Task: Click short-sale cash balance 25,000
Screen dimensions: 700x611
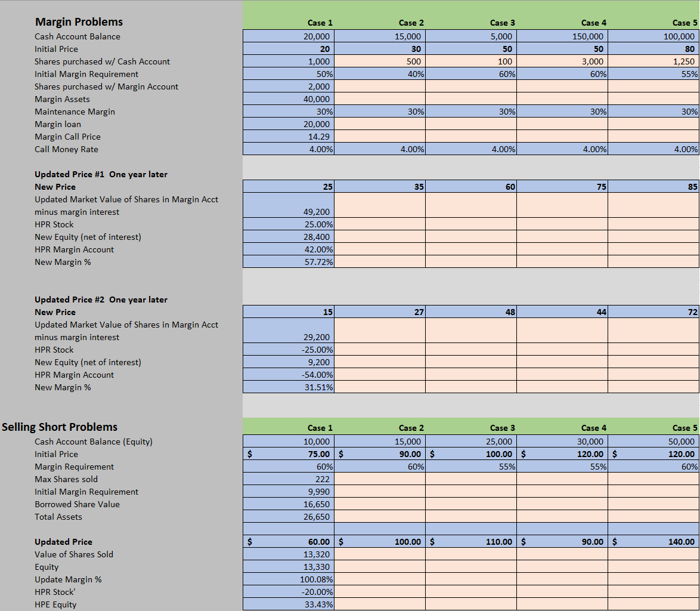Action: tap(471, 442)
